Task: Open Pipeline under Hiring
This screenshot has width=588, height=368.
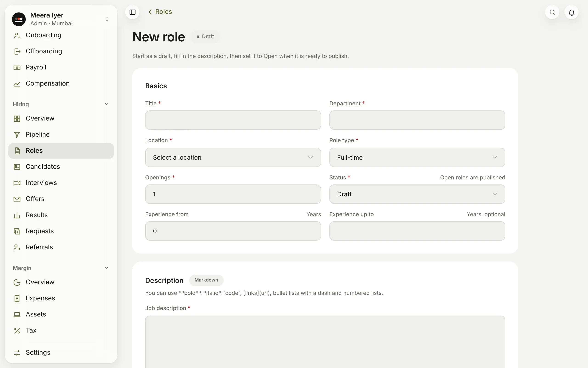Action: tap(61, 135)
